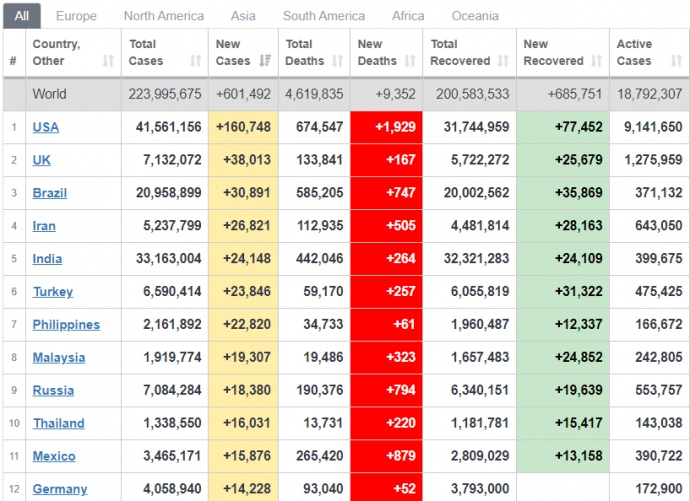Open the Philippines country page link
The image size is (690, 501).
(x=66, y=325)
